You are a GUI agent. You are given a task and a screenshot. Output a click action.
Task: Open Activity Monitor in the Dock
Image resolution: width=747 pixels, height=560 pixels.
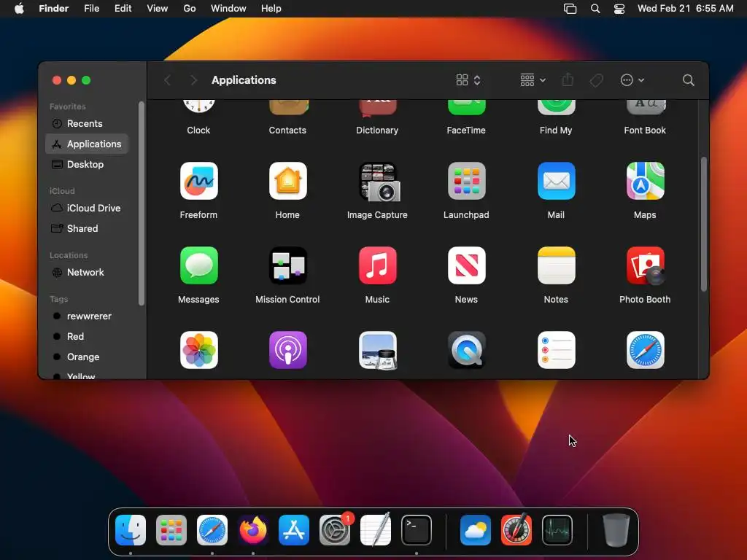pos(557,529)
